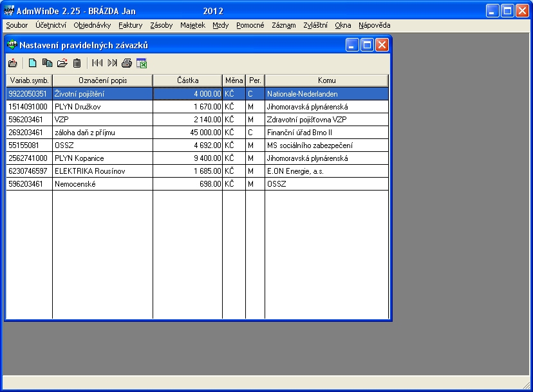Open the Nápověda menu
This screenshot has height=392, width=533.
(374, 25)
